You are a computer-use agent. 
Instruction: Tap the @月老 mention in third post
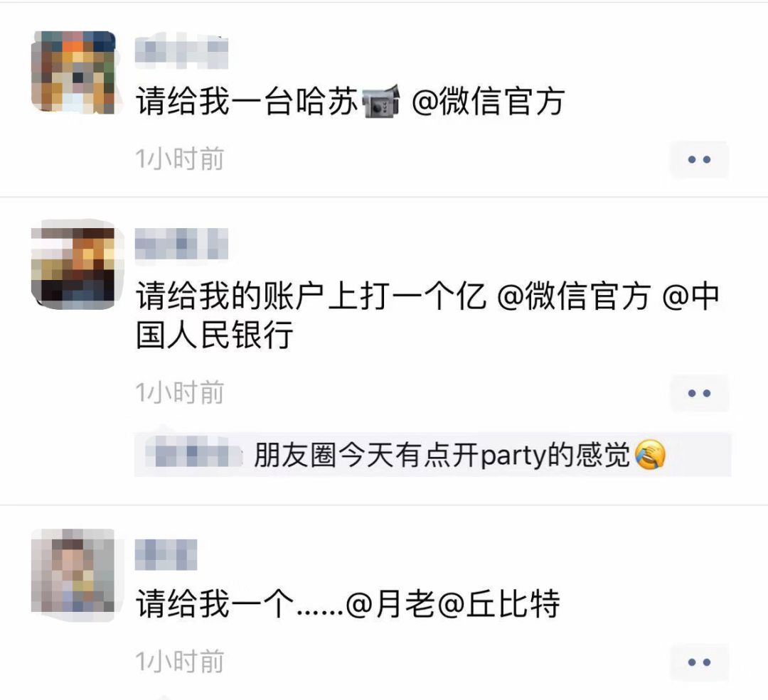390,603
